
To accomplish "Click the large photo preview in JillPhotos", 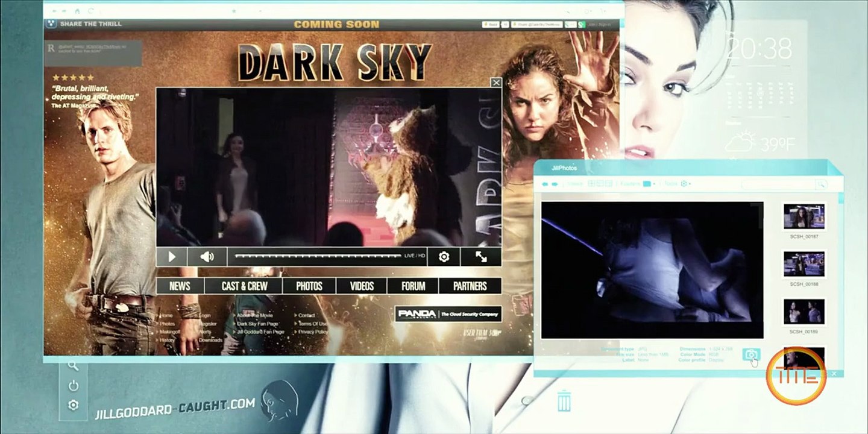I will coord(652,270).
